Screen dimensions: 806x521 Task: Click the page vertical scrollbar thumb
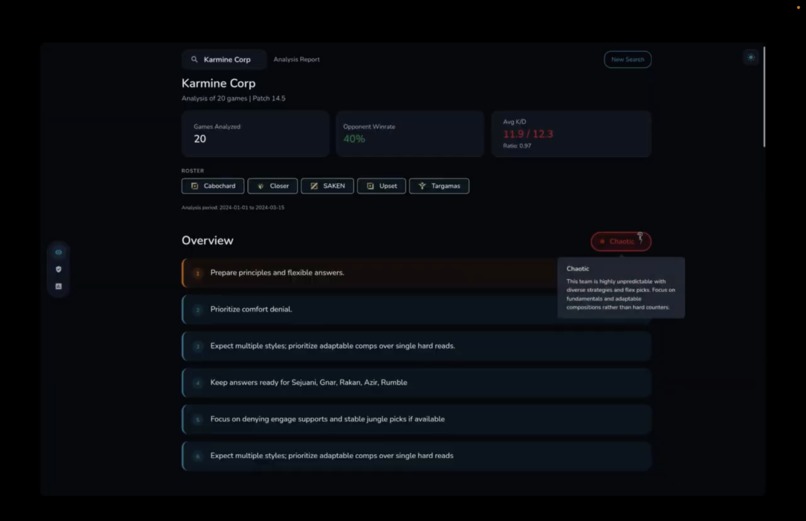pyautogui.click(x=764, y=97)
